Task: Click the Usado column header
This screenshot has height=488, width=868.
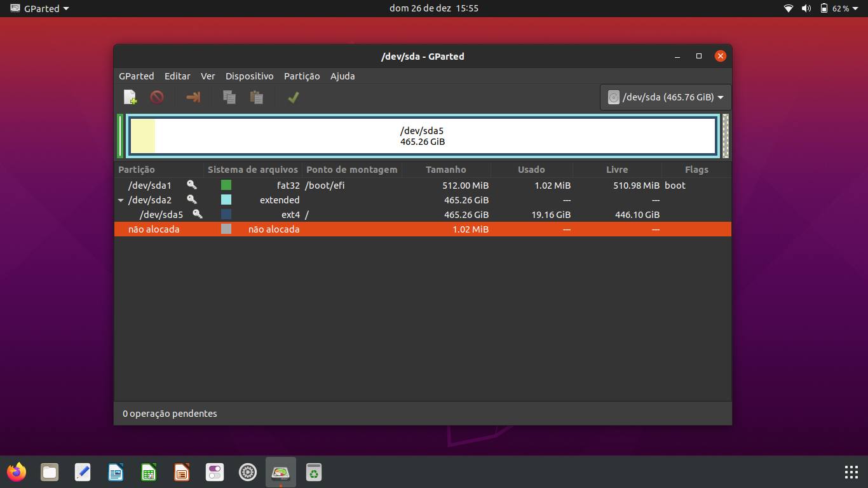Action: [531, 170]
